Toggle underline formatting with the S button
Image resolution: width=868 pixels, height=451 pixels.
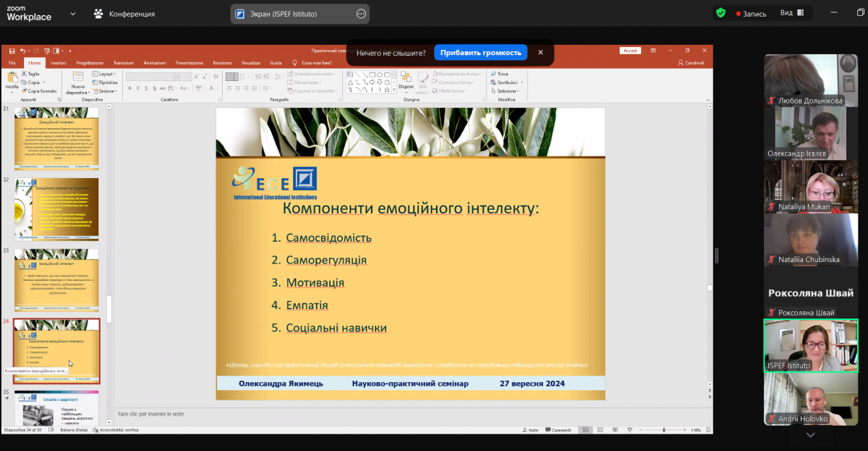[146, 88]
